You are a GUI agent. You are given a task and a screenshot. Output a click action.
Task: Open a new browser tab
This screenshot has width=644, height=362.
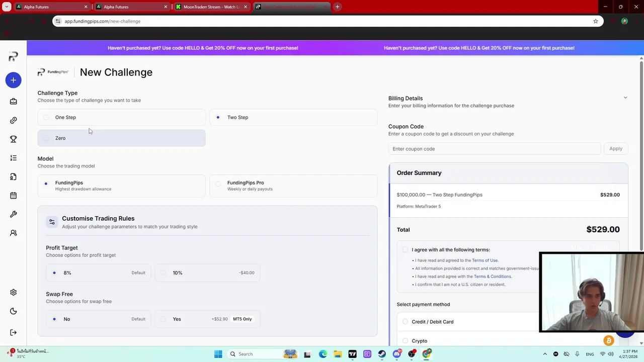point(338,7)
